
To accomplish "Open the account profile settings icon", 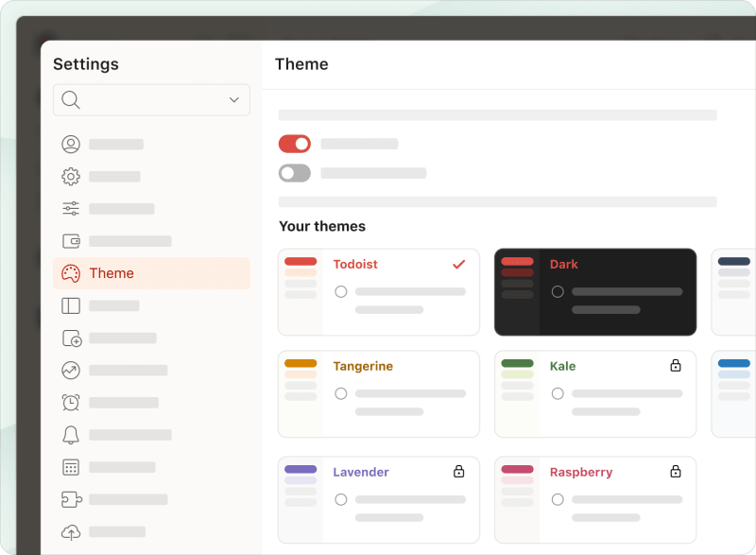I will 70,144.
